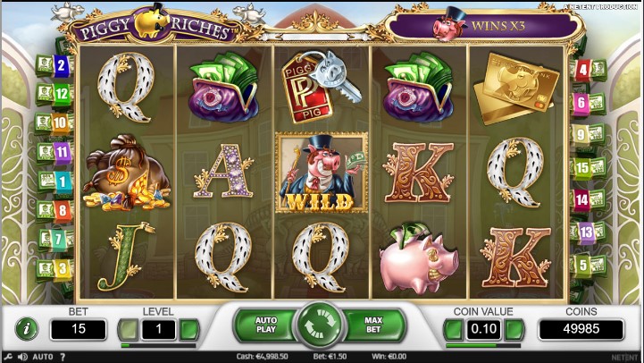Click the WINS X3 banner

coord(483,26)
